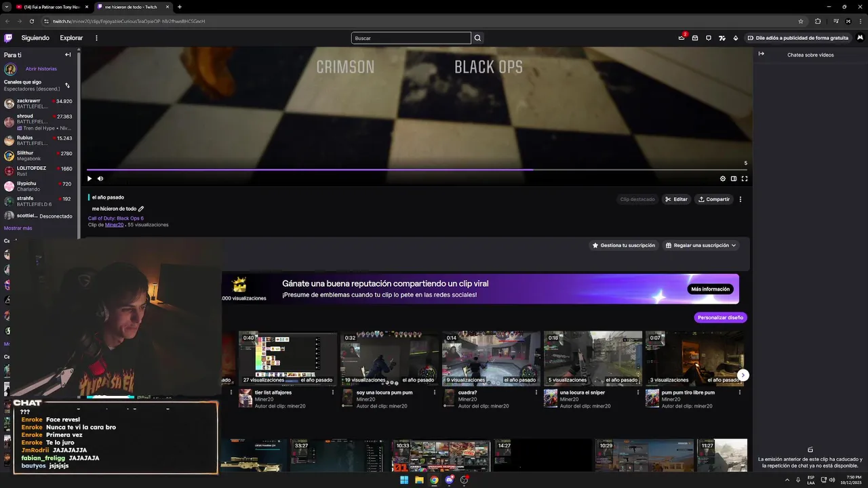Open options menu for 'pum pum tiro libre pum'

(x=739, y=392)
